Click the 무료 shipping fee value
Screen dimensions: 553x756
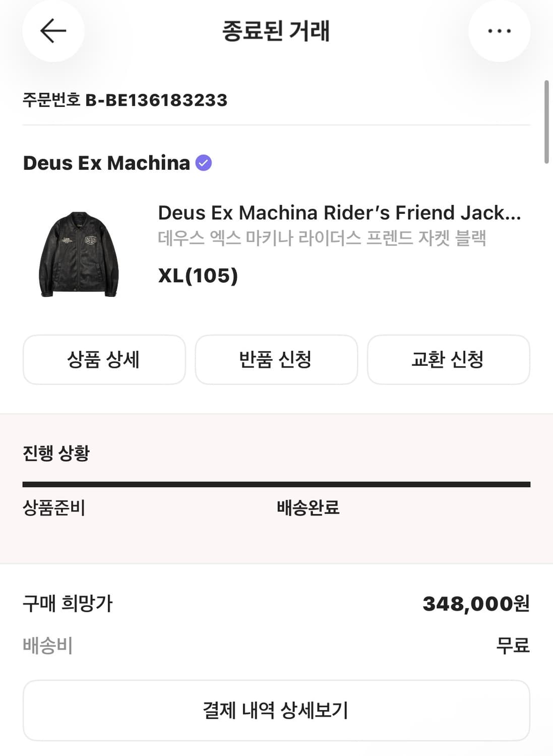tap(513, 645)
